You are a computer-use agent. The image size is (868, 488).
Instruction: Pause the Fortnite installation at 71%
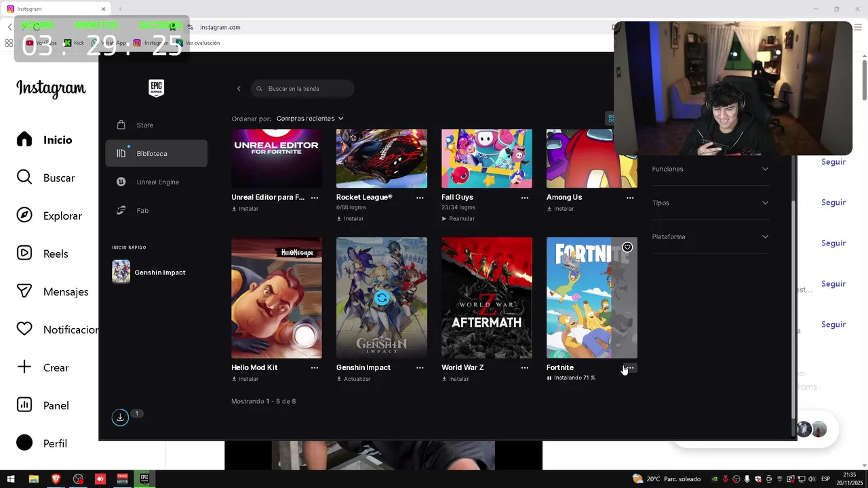click(549, 378)
